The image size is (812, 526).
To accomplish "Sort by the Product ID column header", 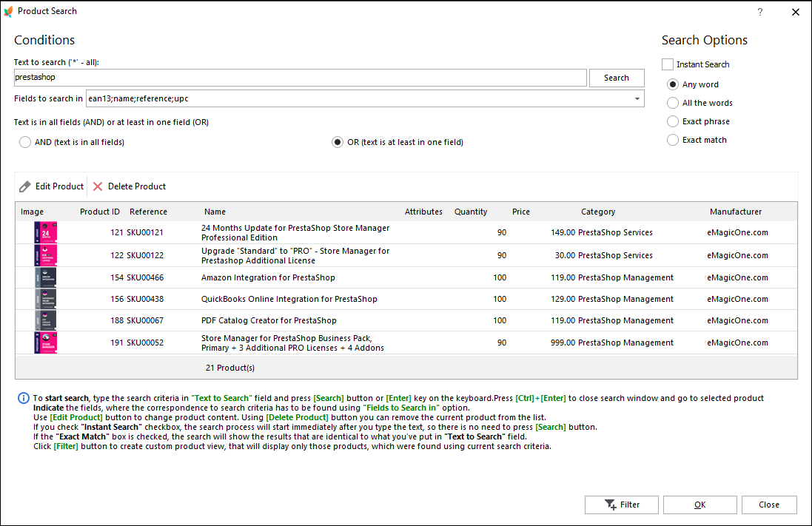I will [x=100, y=212].
